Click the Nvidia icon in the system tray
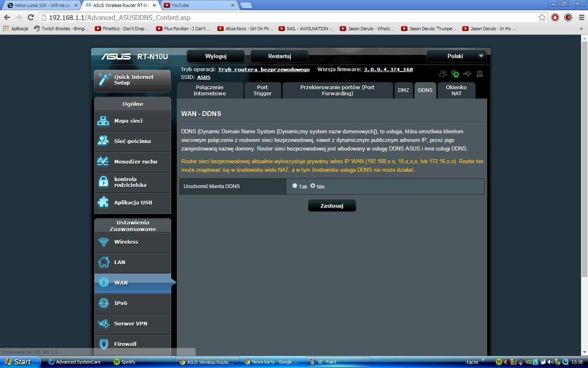The width and height of the screenshot is (588, 368). coord(528,362)
